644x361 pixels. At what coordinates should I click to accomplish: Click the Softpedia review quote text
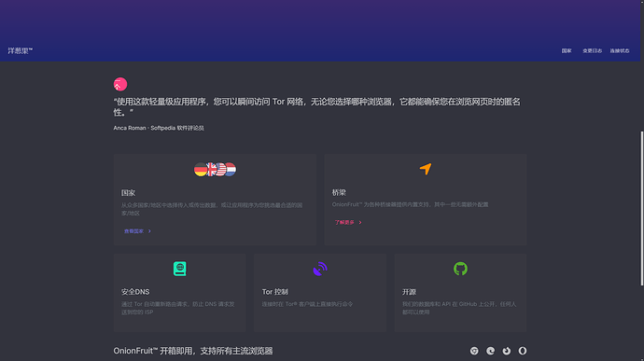[316, 106]
